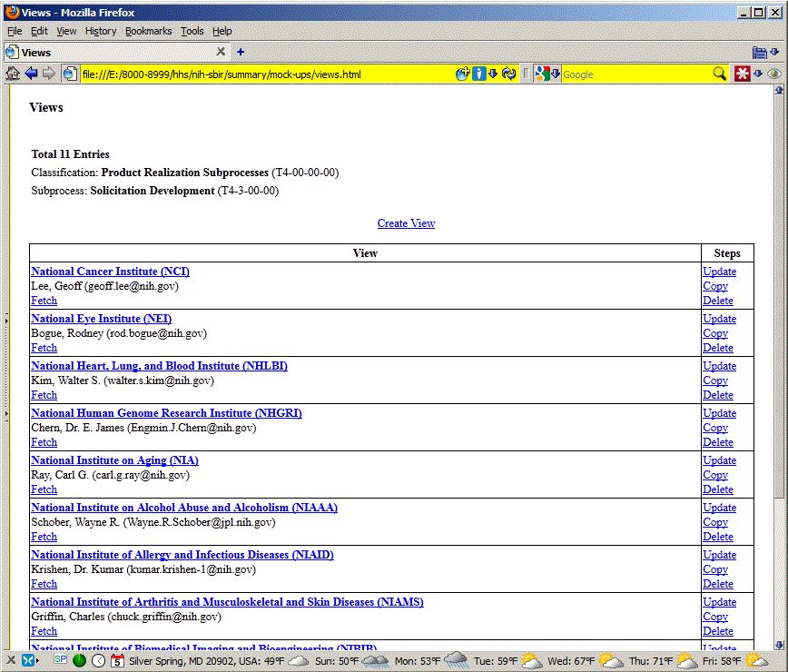The width and height of the screenshot is (788, 672).
Task: Open the dropdown next to red asterisk icon
Action: coord(758,74)
